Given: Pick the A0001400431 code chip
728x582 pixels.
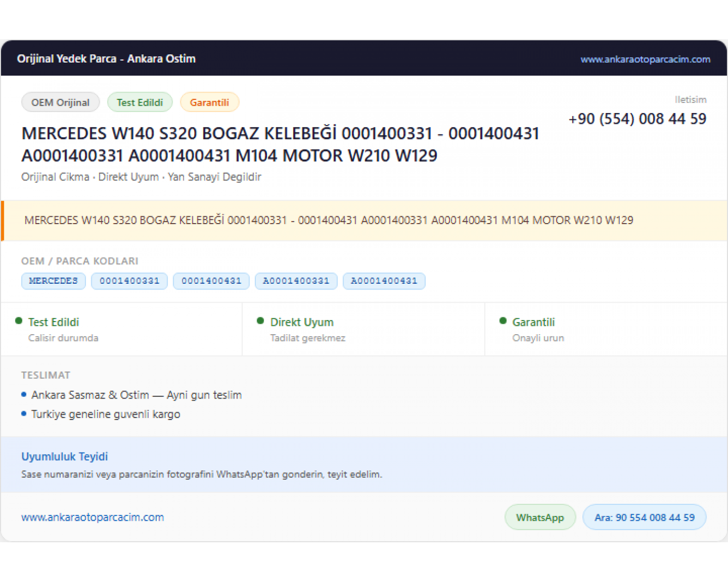Looking at the screenshot, I should coord(384,281).
